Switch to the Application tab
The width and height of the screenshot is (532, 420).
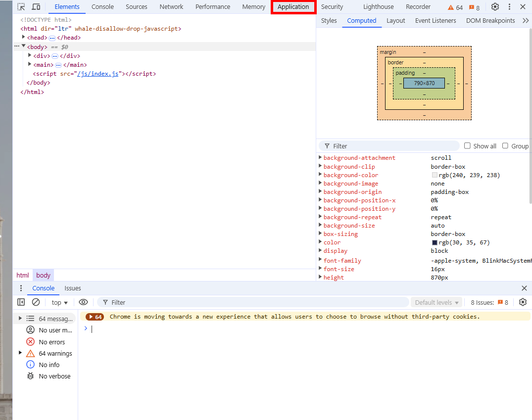[293, 7]
